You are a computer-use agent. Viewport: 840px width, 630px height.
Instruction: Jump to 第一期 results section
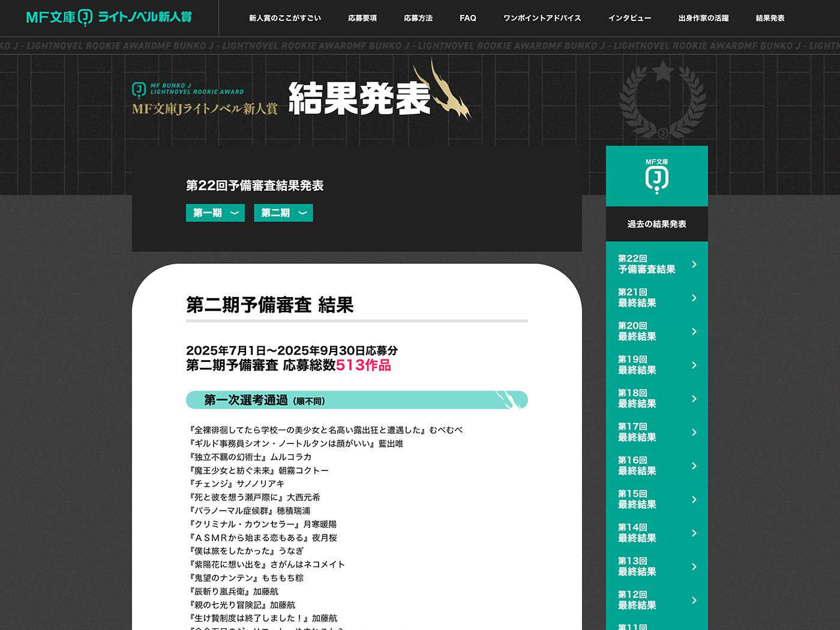click(x=215, y=213)
